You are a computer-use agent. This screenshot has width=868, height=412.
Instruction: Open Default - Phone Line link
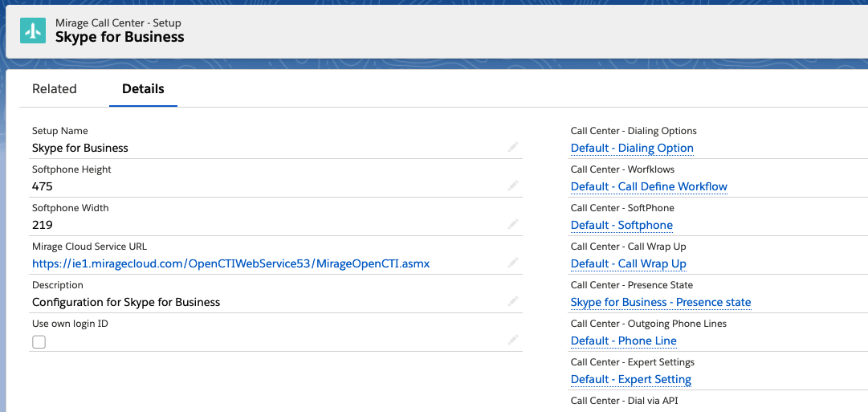[623, 341]
